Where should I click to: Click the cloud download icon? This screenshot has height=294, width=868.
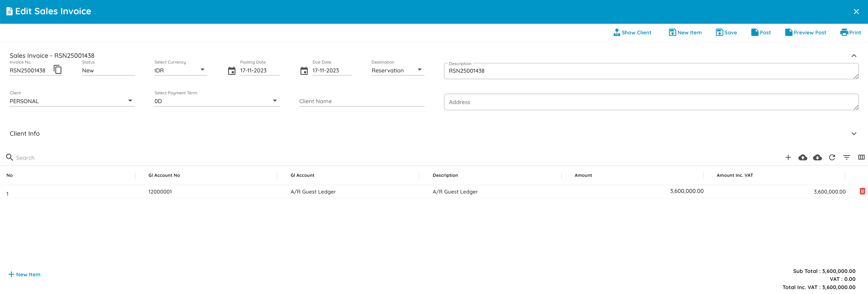[817, 157]
